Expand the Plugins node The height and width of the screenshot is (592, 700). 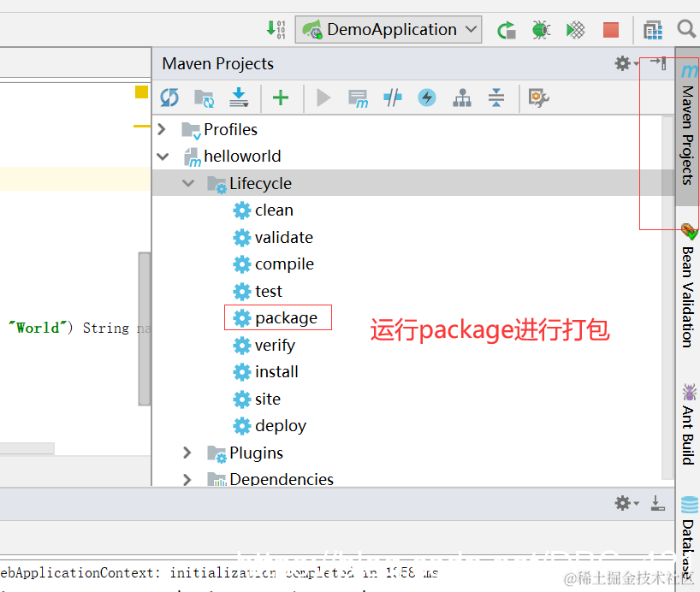point(187,453)
